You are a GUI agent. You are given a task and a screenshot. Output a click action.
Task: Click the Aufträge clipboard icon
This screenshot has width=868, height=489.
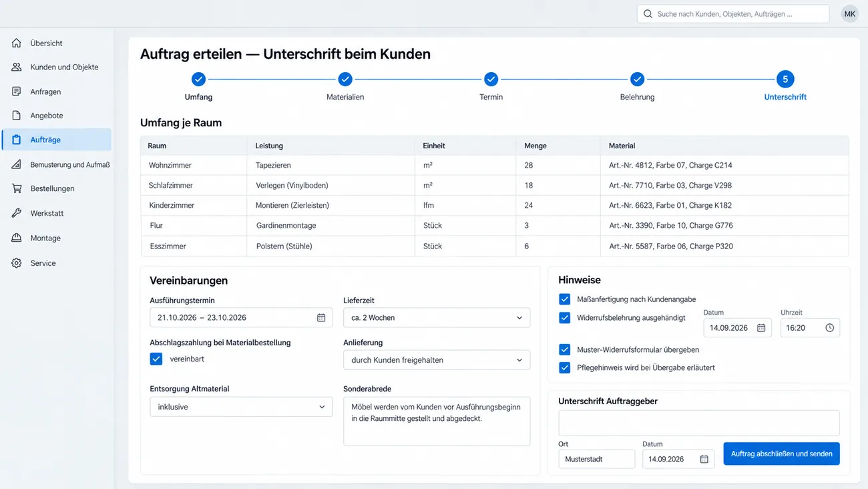[x=17, y=140]
